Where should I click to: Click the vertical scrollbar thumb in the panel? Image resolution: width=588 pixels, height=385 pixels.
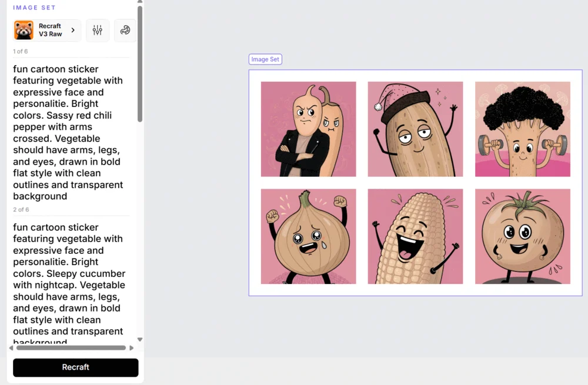click(x=140, y=63)
